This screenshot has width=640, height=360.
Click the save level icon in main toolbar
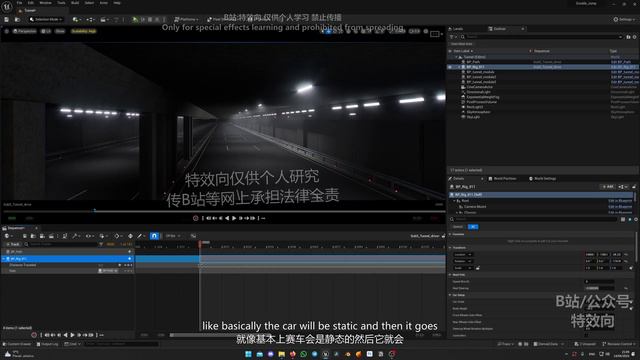pos(7,20)
